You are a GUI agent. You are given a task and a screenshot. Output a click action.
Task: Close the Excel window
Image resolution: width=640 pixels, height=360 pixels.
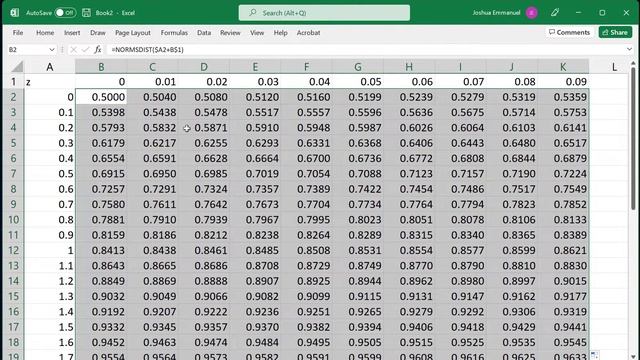tap(626, 13)
